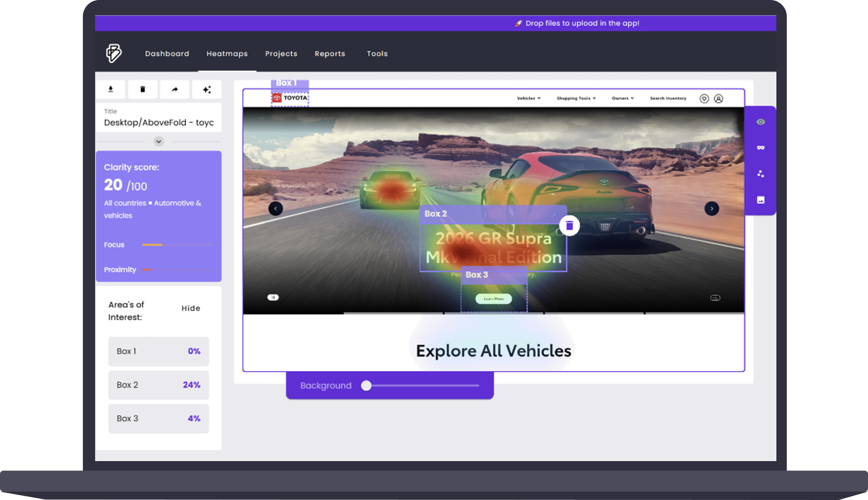This screenshot has width=868, height=500.
Task: Open the Dashboard menu item
Action: (x=167, y=53)
